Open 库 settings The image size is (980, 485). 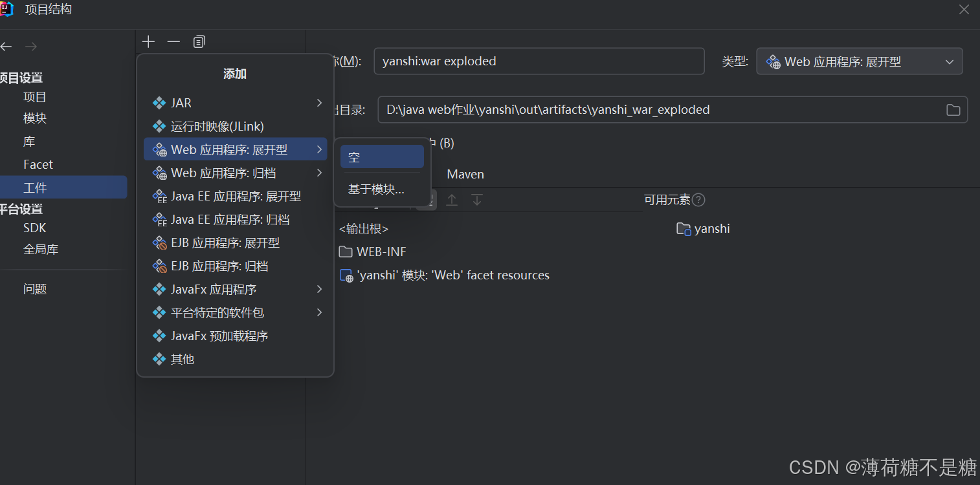[x=29, y=142]
